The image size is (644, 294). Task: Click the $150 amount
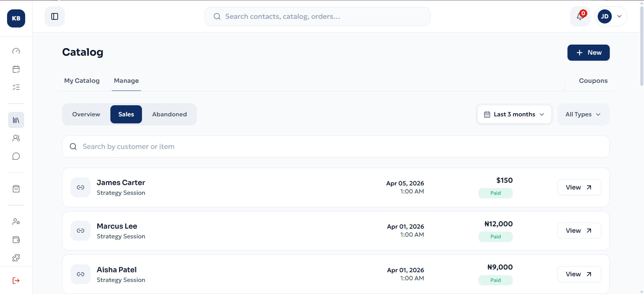coord(504,180)
